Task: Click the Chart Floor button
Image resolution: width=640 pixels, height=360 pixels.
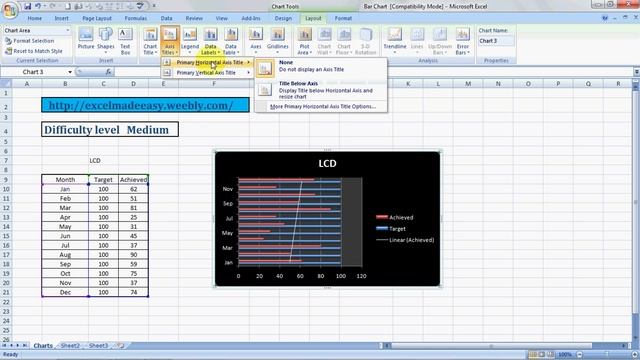Action: pos(344,41)
